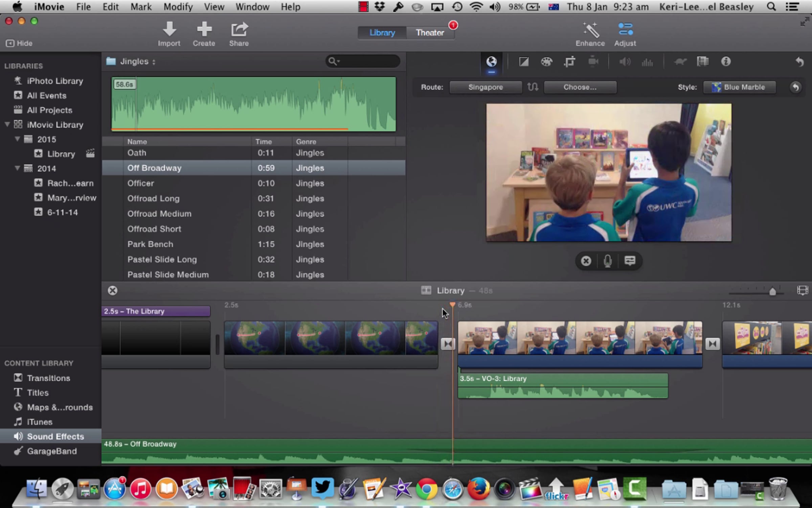812x508 pixels.
Task: Click the transition icon after globe clip
Action: [448, 344]
